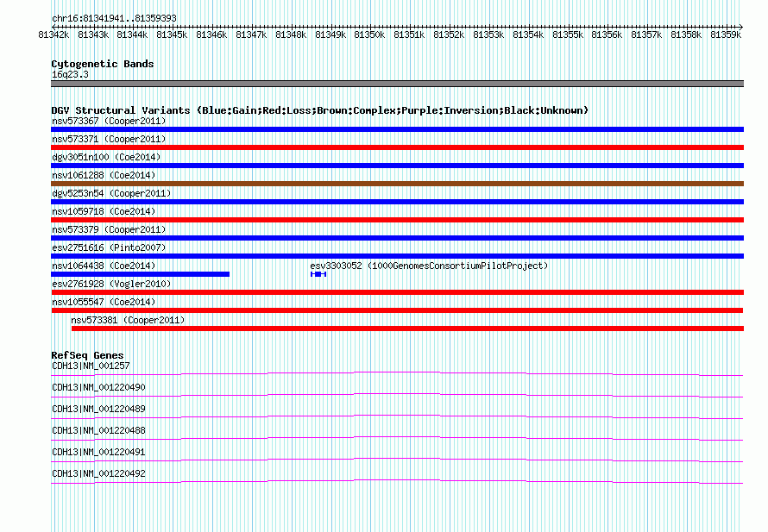Select CDH13|NM_001220490 gene label
The height and width of the screenshot is (532, 768).
99,387
